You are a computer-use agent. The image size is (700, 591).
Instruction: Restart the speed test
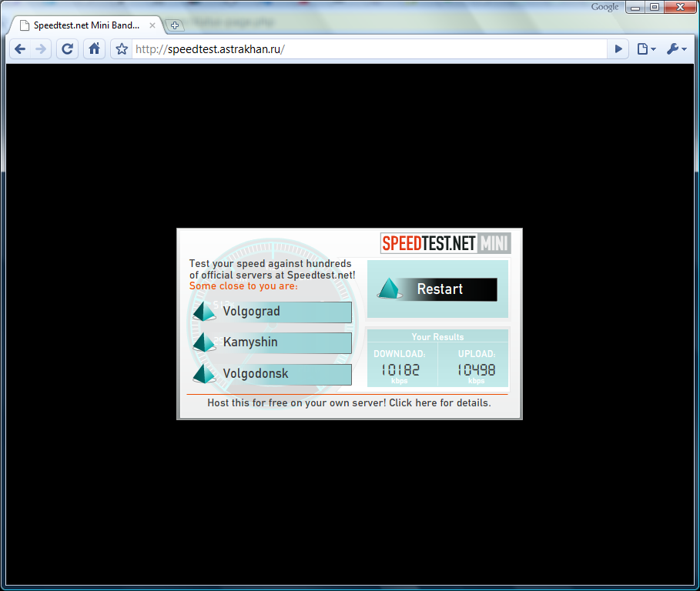pos(437,289)
